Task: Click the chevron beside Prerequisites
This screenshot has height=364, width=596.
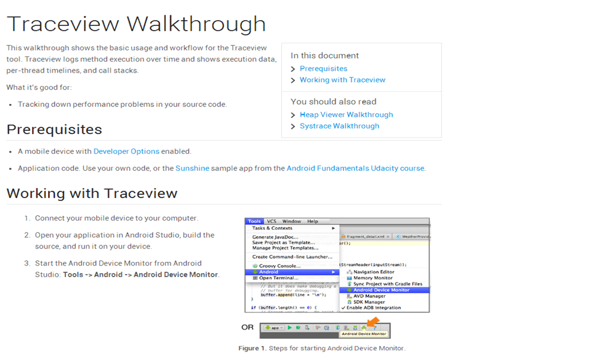Action: 293,69
